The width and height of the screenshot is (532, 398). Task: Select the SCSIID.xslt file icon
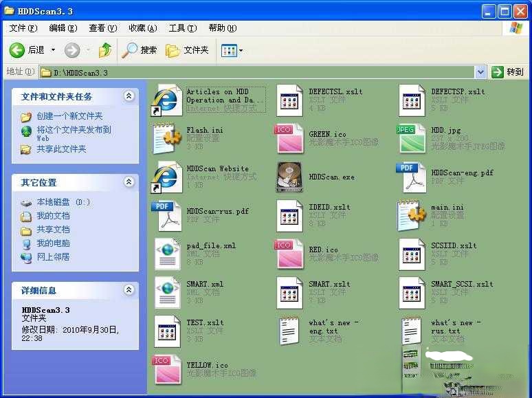[x=412, y=254]
